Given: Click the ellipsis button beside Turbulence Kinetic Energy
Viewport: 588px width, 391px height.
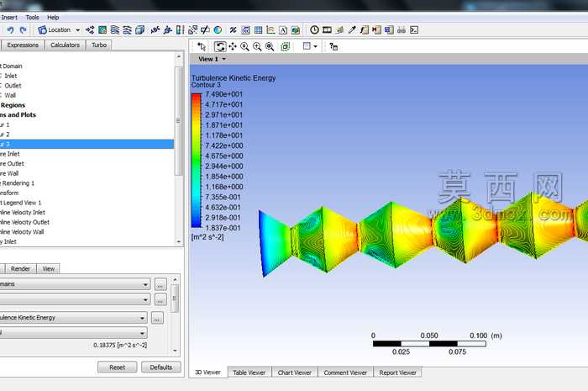Looking at the screenshot, I should coord(157,318).
